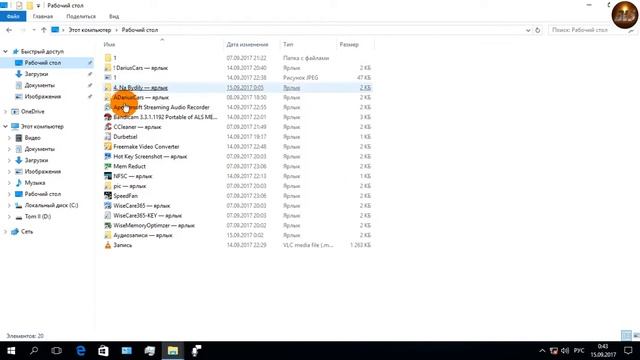This screenshot has height=360, width=640.
Task: Open Task View on taskbar
Action: [x=57, y=351]
